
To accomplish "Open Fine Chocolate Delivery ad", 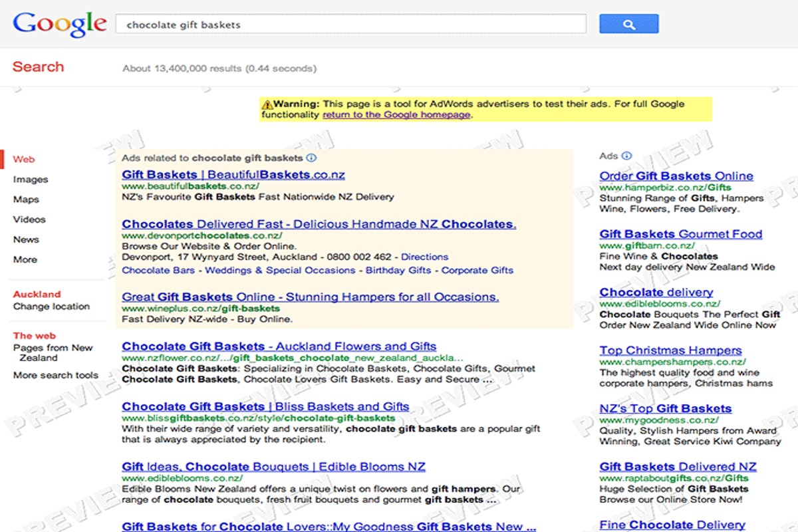I will [x=672, y=525].
